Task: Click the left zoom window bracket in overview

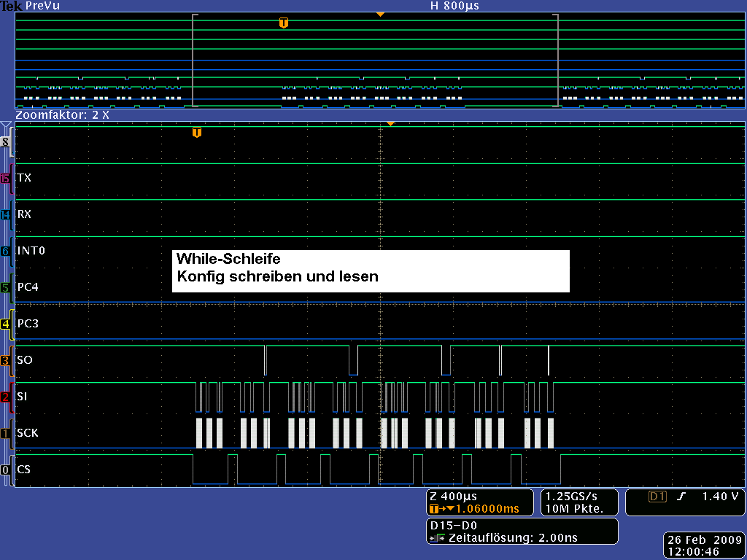Action: point(194,61)
